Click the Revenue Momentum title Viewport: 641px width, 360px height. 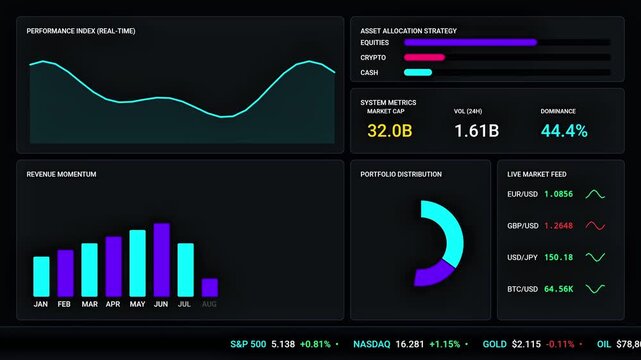pos(61,174)
